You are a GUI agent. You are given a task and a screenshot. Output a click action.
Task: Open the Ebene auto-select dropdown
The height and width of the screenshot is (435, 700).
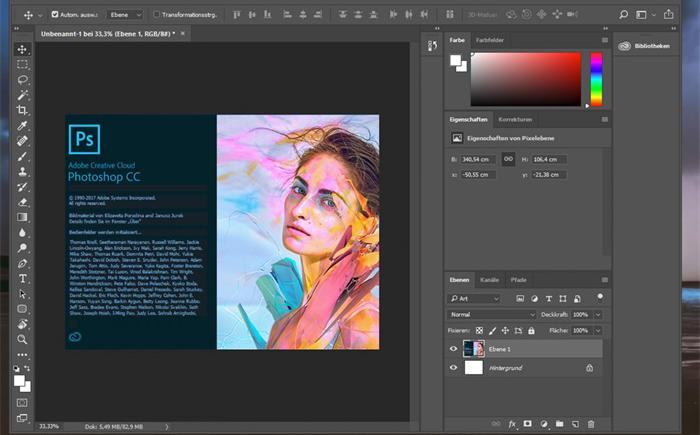[125, 15]
